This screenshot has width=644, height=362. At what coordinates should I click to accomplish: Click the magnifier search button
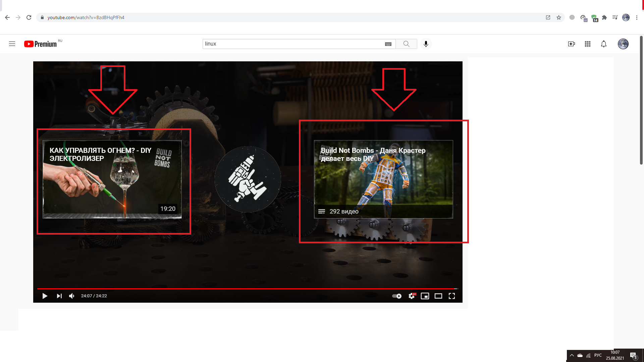pyautogui.click(x=406, y=44)
